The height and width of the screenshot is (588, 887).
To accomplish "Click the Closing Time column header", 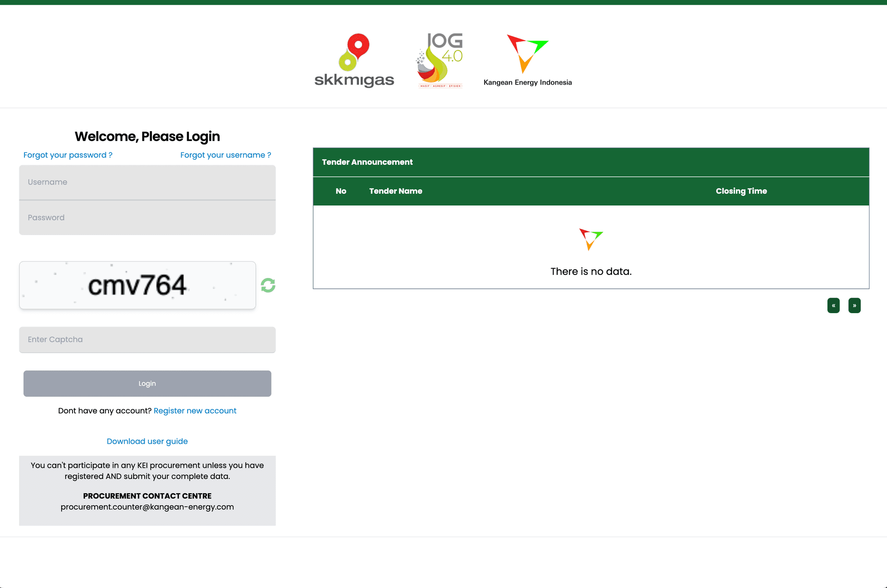I will 741,191.
